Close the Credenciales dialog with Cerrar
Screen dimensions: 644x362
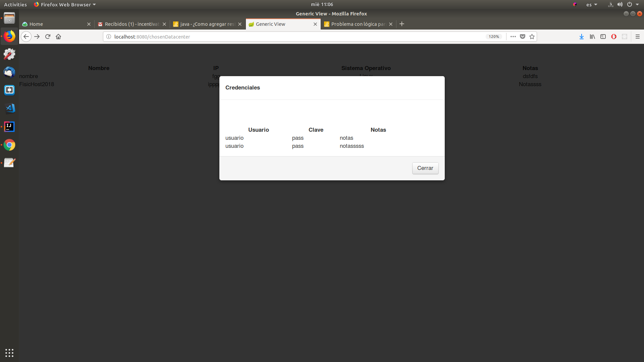click(425, 168)
